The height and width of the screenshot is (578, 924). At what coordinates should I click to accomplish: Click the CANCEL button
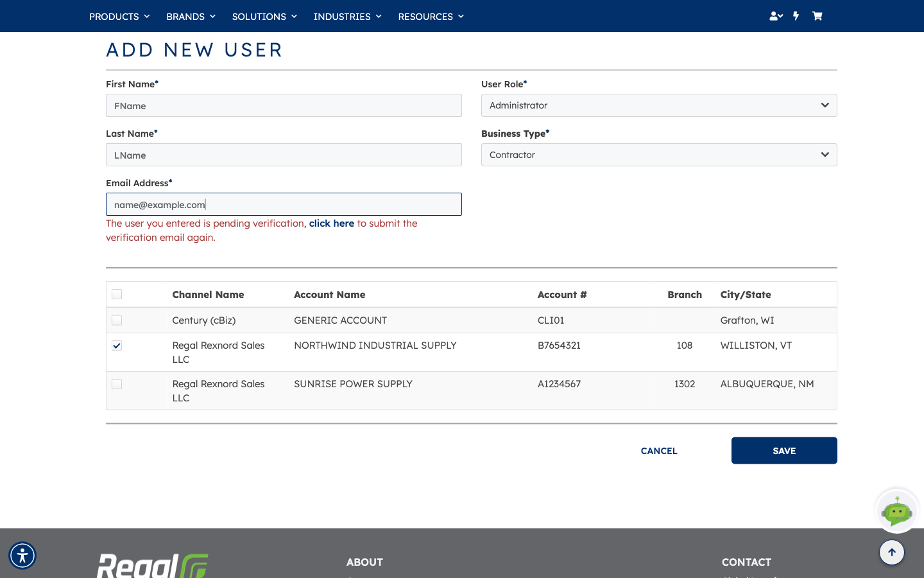(x=659, y=451)
